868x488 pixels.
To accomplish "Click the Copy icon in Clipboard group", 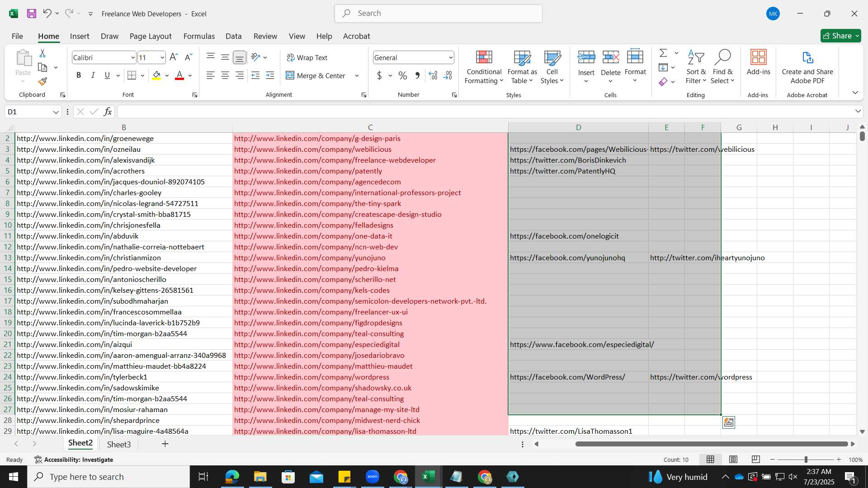I will click(42, 67).
